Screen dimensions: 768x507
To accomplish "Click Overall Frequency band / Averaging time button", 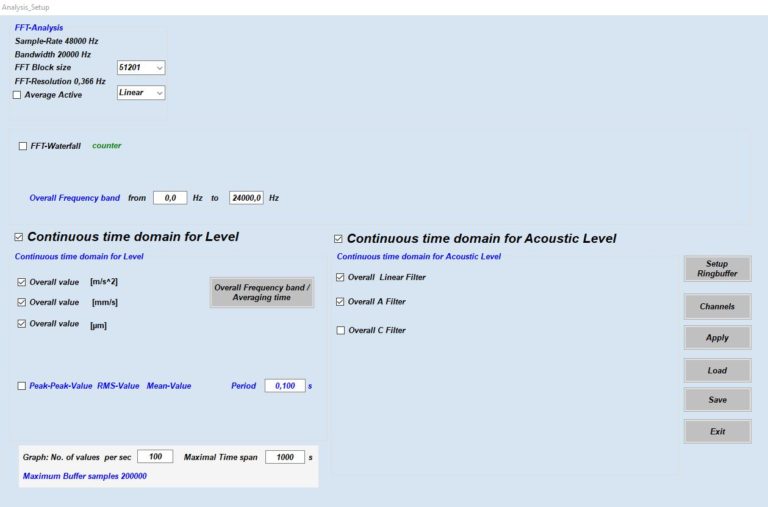I will pyautogui.click(x=262, y=292).
